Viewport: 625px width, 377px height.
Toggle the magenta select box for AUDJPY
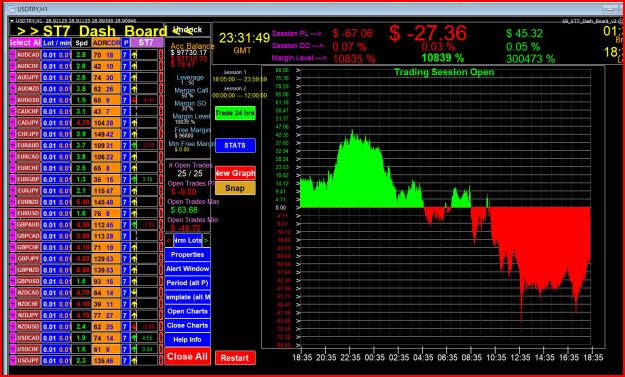[x=12, y=78]
